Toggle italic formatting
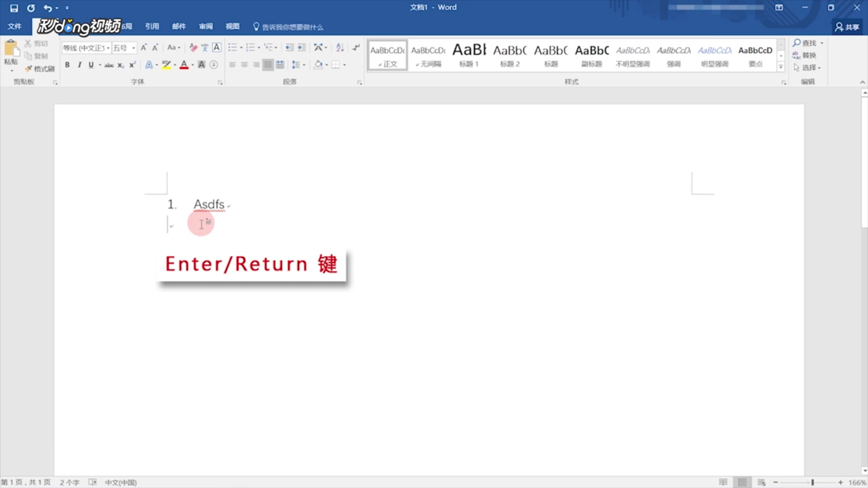 (79, 65)
